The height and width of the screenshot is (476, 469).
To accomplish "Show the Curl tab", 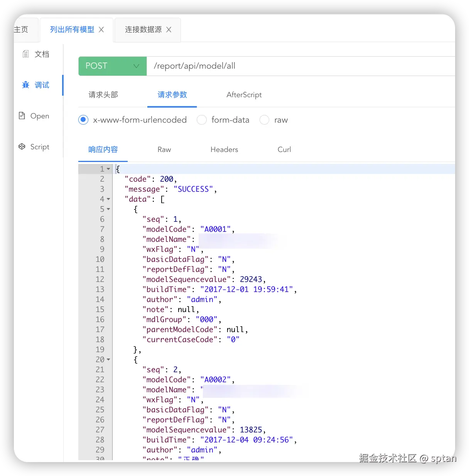I will pyautogui.click(x=284, y=149).
